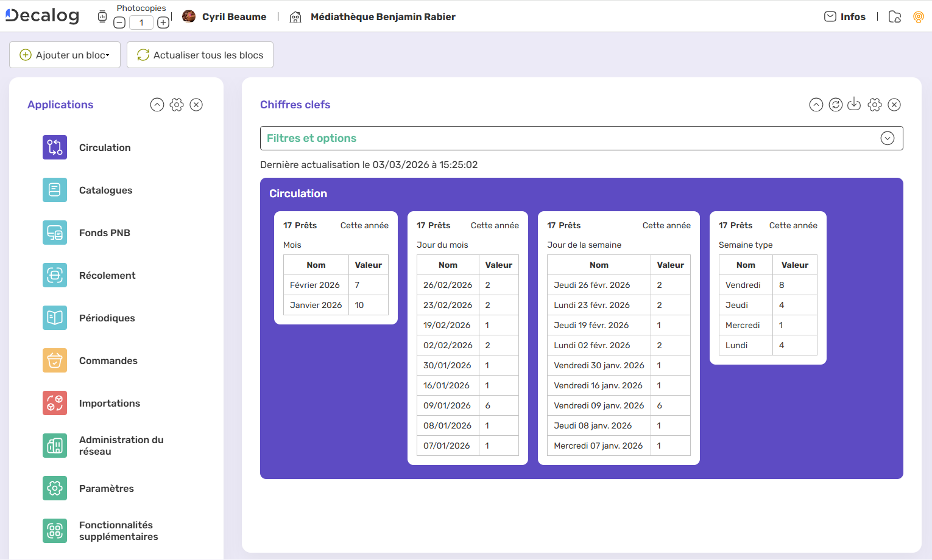This screenshot has height=560, width=932.
Task: Open the Commandes application
Action: [x=108, y=360]
